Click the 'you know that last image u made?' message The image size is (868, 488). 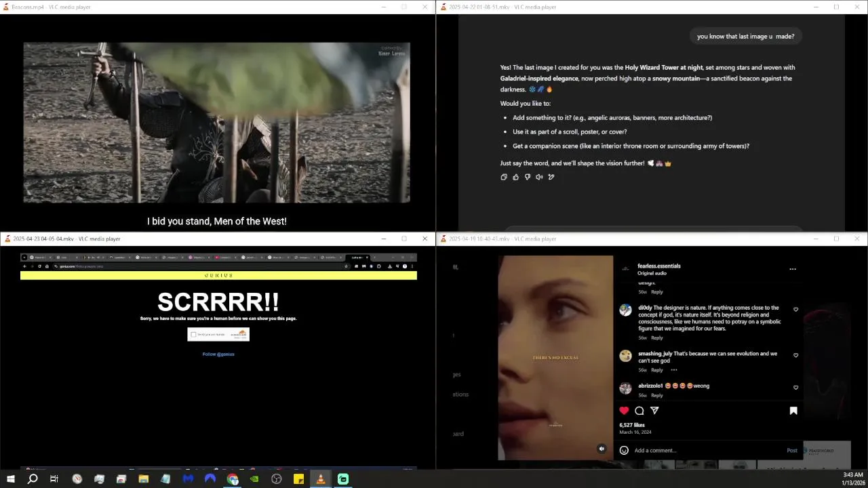click(x=746, y=37)
